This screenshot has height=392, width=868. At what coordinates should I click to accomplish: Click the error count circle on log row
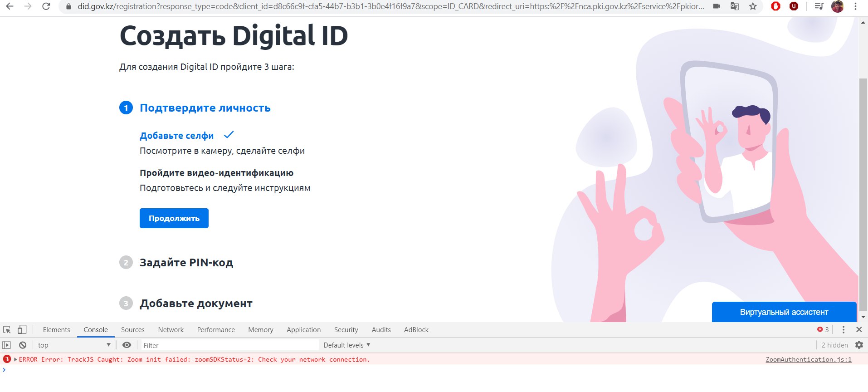click(x=7, y=359)
